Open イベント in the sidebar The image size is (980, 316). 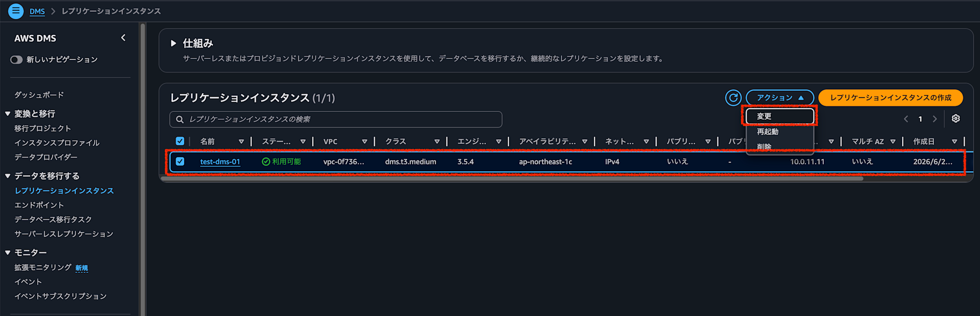click(28, 282)
